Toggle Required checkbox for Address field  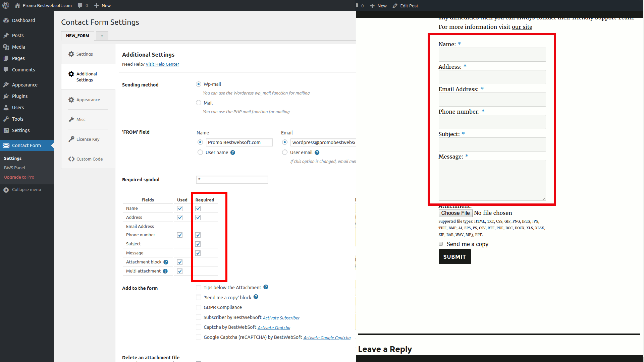(x=198, y=218)
